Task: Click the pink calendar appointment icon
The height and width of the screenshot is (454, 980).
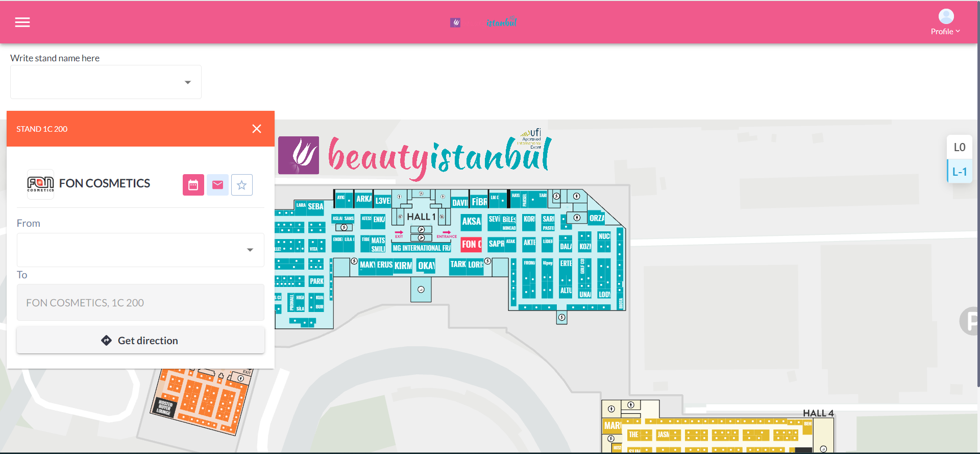Action: coord(193,185)
